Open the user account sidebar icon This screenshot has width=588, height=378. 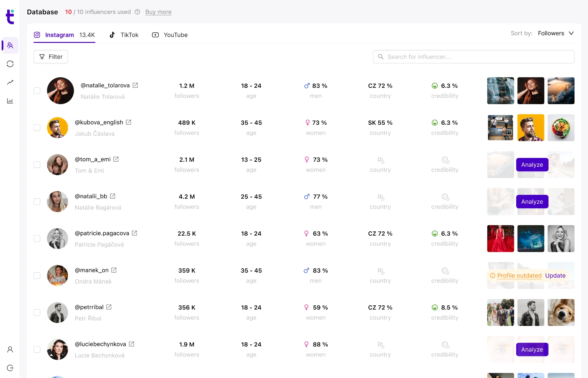(x=10, y=350)
